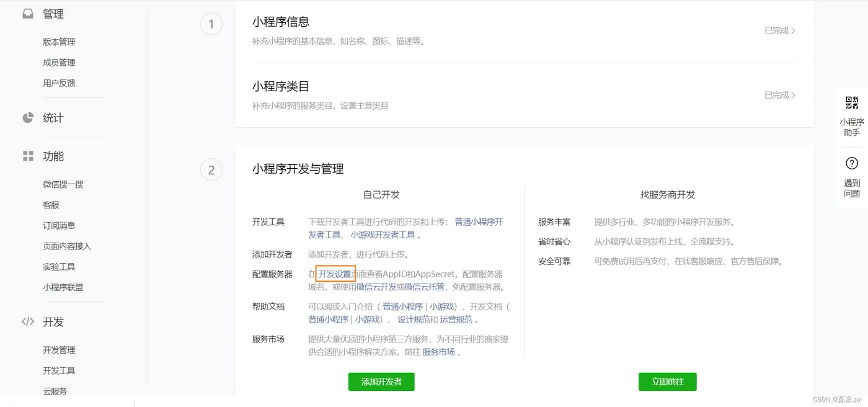Click the 管理 inbox icon in sidebar
The height and width of the screenshot is (407, 868).
pos(28,14)
